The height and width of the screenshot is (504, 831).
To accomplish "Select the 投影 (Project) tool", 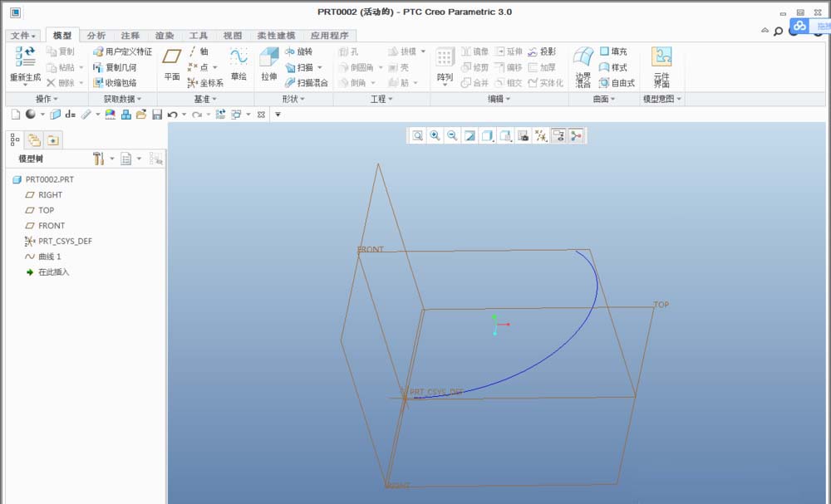I will point(542,51).
